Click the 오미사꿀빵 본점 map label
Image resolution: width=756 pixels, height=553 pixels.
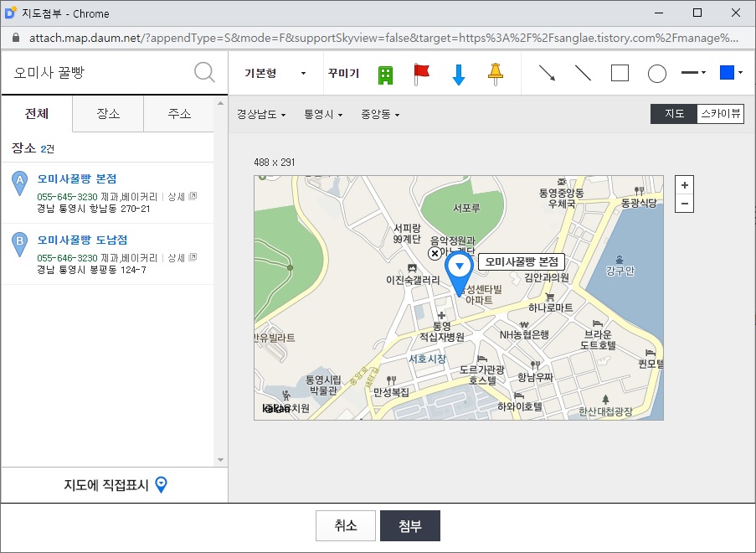(522, 262)
